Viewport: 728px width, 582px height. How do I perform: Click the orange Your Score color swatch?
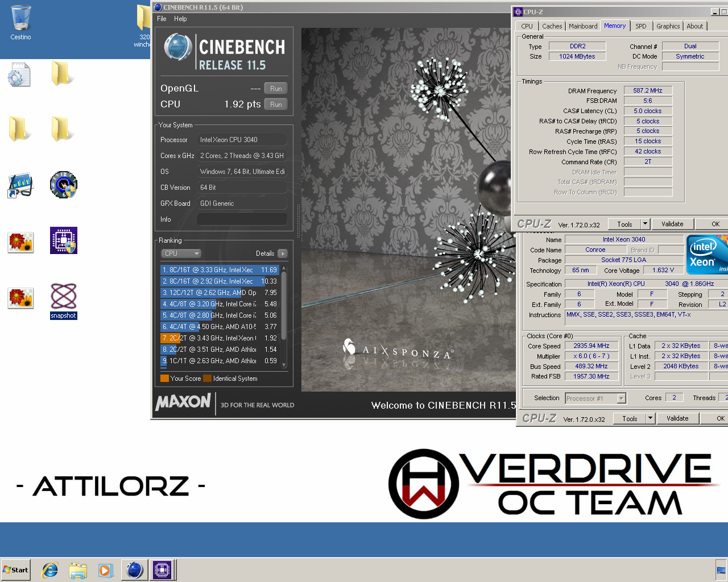[164, 379]
